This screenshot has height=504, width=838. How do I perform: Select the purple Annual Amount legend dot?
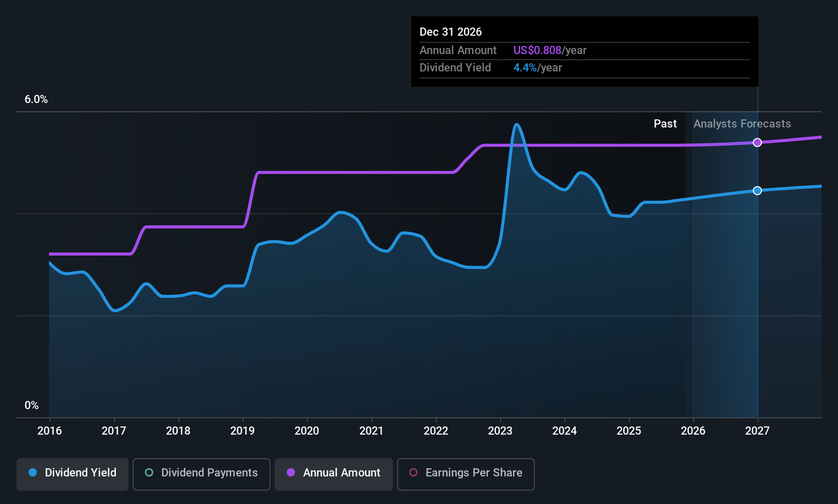pyautogui.click(x=291, y=473)
